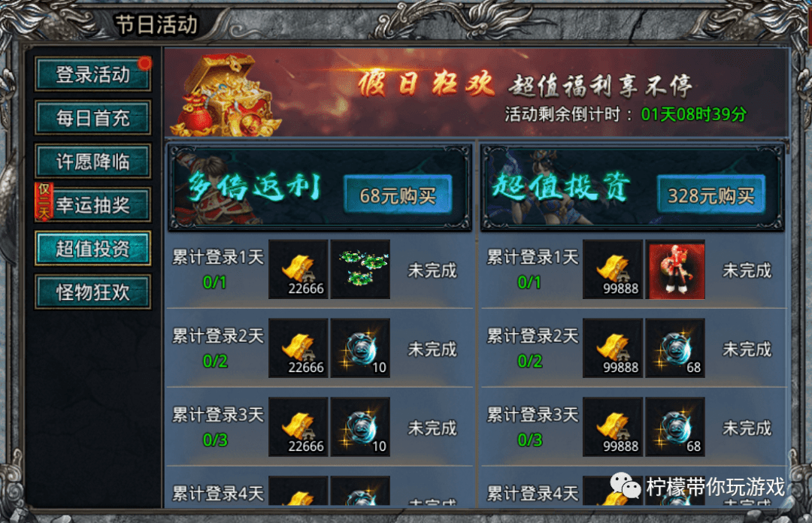Screen dimensions: 812x523
Task: Click the green leaves reward icon
Action: (360, 269)
